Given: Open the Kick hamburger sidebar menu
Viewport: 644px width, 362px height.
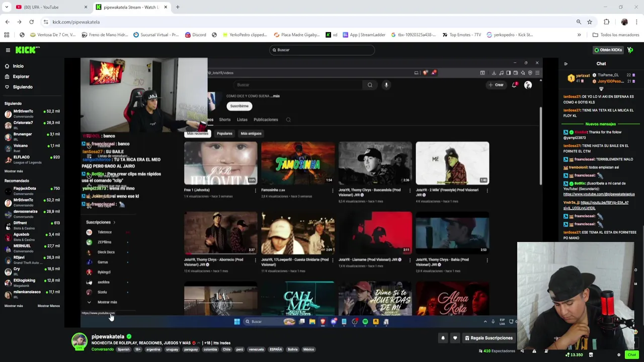Looking at the screenshot, I should (x=8, y=50).
